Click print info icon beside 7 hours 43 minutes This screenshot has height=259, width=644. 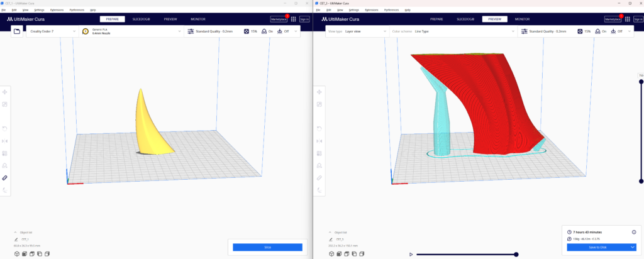634,232
